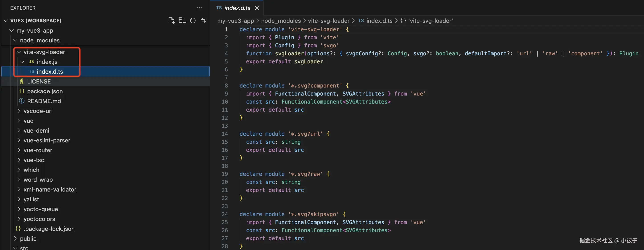Collapse all folders in Explorer
Image resolution: width=644 pixels, height=250 pixels.
coord(204,21)
